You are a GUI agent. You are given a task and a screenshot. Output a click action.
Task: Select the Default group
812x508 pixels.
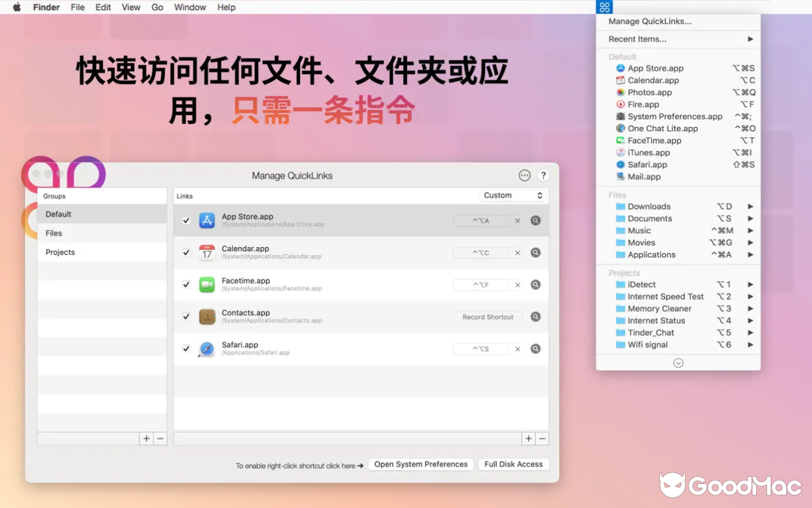pyautogui.click(x=102, y=214)
